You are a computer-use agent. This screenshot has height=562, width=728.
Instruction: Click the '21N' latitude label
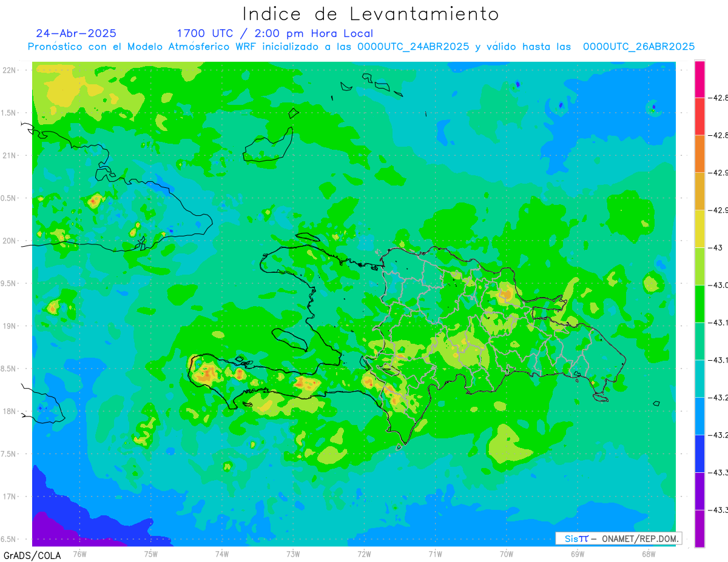click(10, 155)
